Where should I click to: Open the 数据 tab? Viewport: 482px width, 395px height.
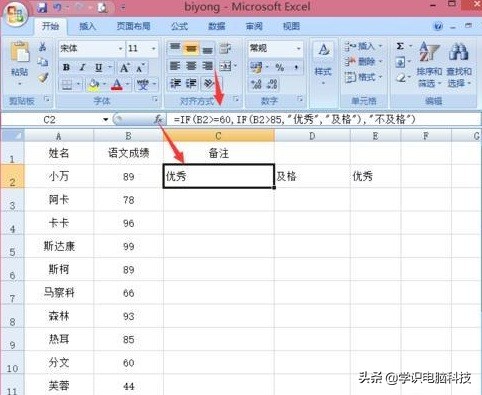[217, 26]
